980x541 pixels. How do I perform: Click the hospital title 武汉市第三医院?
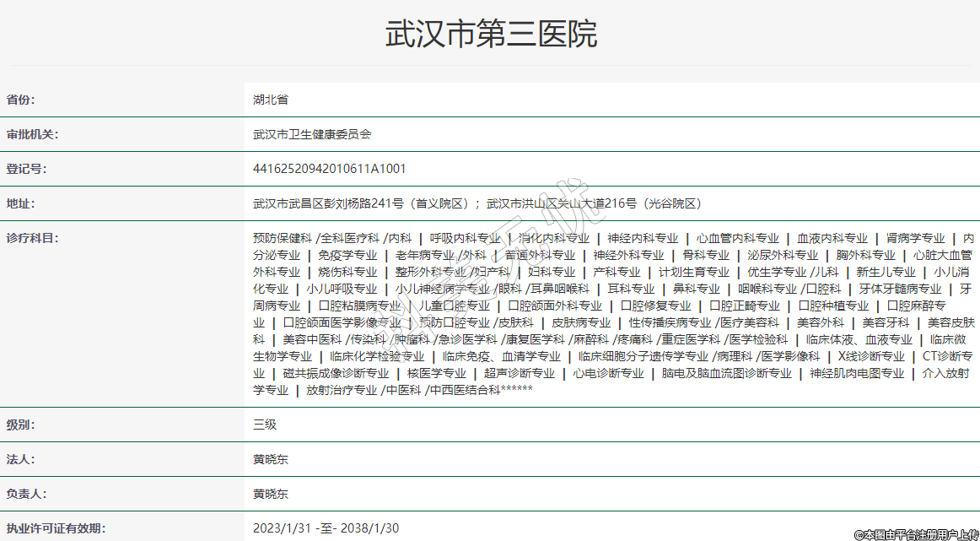(x=490, y=34)
